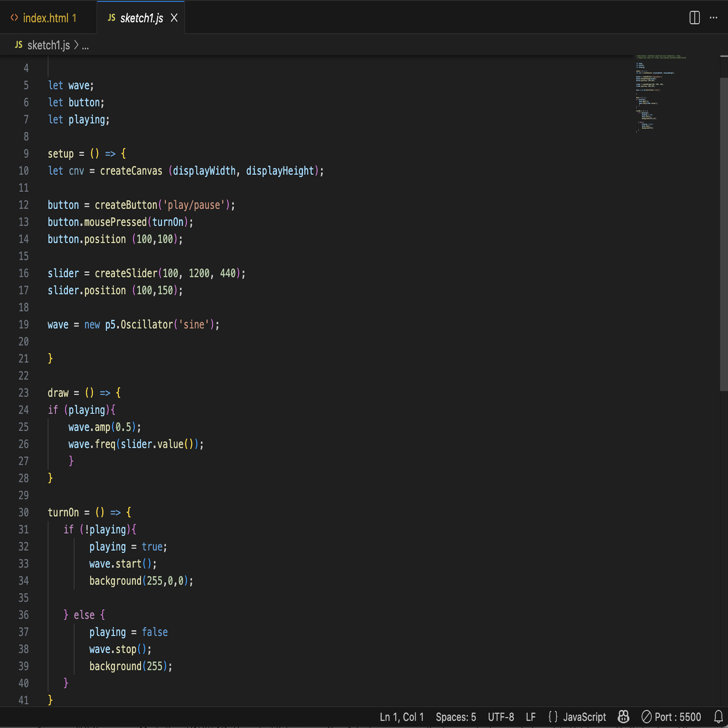Screen dimensions: 728x728
Task: Change end of line sequence LF
Action: pyautogui.click(x=531, y=717)
